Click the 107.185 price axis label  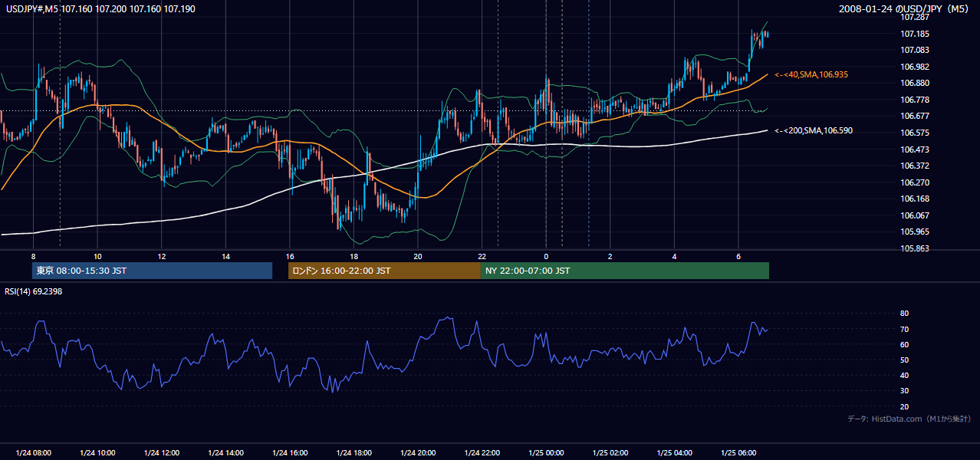point(916,34)
